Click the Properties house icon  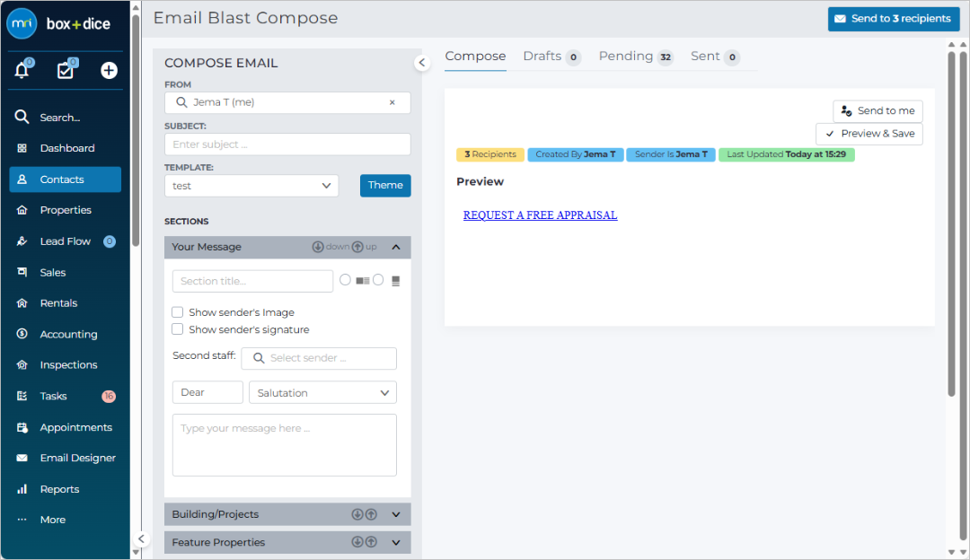(x=22, y=210)
